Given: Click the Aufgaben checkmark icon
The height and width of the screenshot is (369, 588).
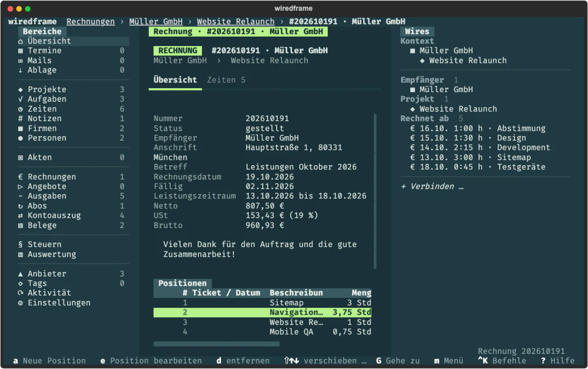Looking at the screenshot, I should [21, 99].
